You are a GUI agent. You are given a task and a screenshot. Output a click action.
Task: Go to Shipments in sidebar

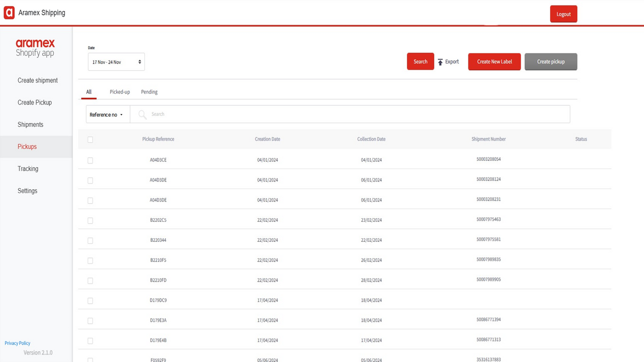(x=30, y=125)
